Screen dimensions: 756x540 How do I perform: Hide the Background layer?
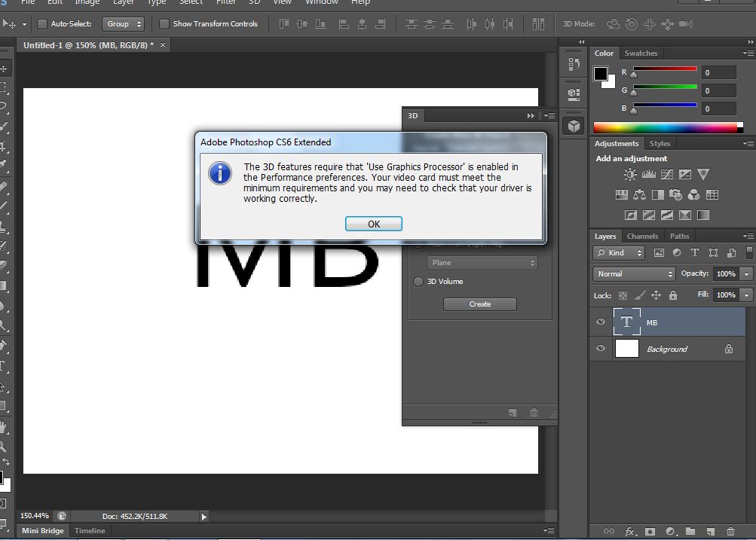[x=601, y=348]
